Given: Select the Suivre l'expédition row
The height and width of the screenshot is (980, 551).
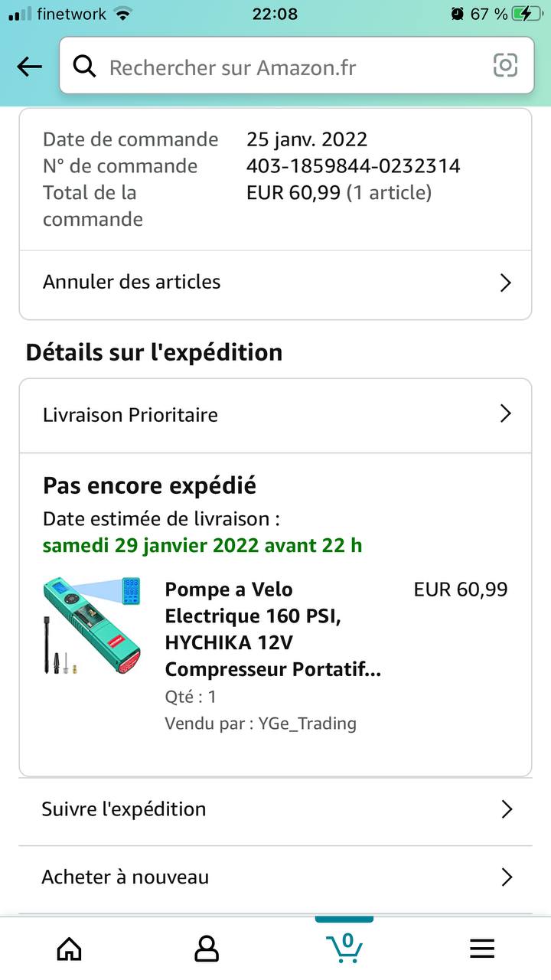Looking at the screenshot, I should pyautogui.click(x=275, y=809).
